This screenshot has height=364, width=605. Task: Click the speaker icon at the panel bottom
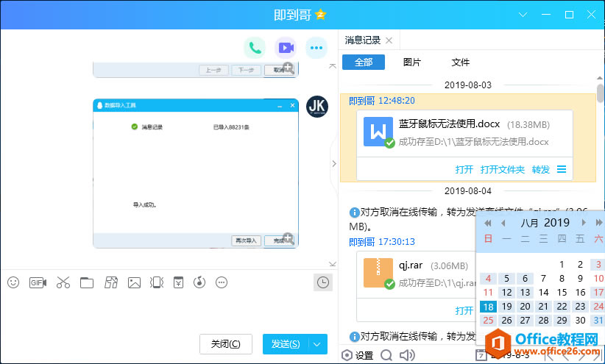point(407,355)
